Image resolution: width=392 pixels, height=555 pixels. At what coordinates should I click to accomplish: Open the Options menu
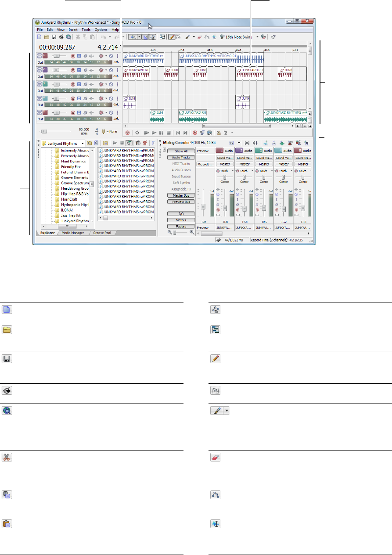coord(101,29)
